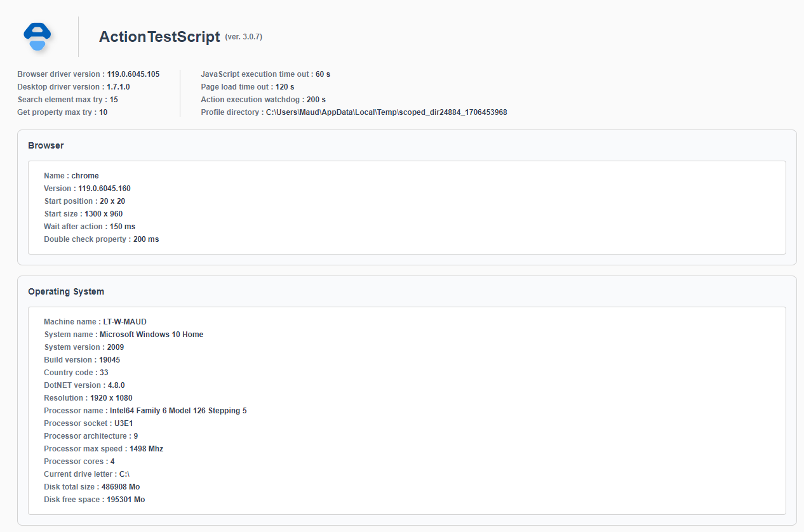Click the JavaScript execution time out value
This screenshot has width=804, height=532.
(x=323, y=74)
